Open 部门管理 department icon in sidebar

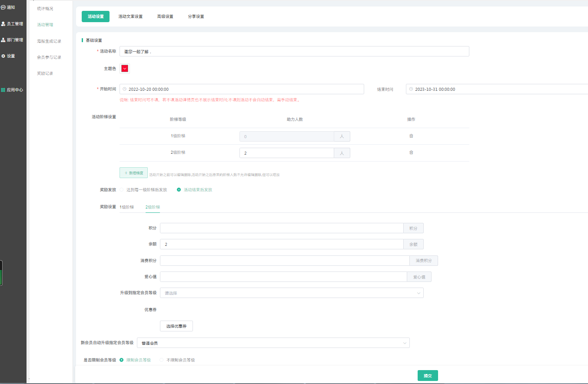click(x=3, y=40)
